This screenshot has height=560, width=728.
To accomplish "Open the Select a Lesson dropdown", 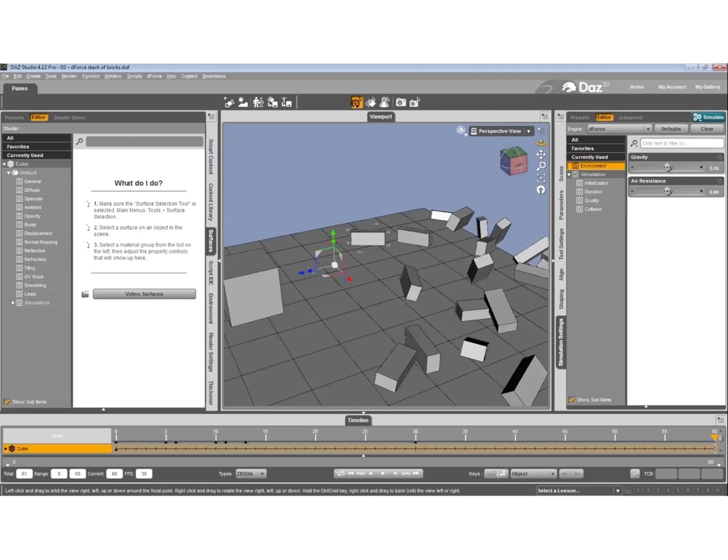I will coord(579,491).
